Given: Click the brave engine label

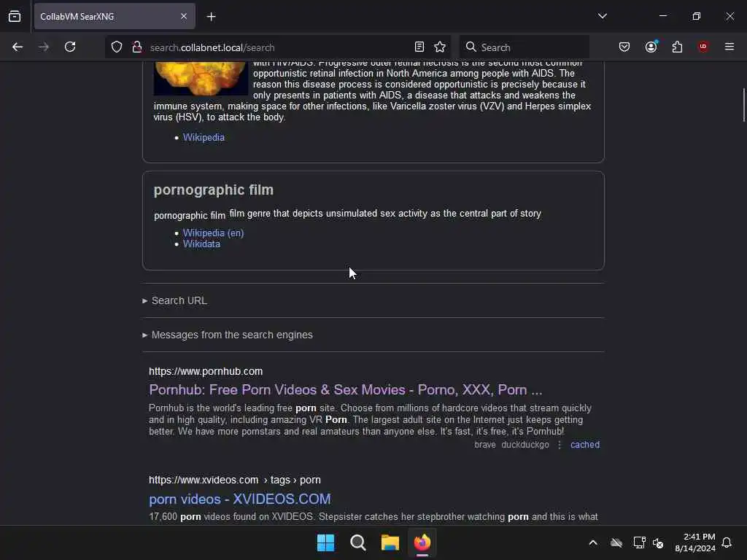Looking at the screenshot, I should click(485, 445).
